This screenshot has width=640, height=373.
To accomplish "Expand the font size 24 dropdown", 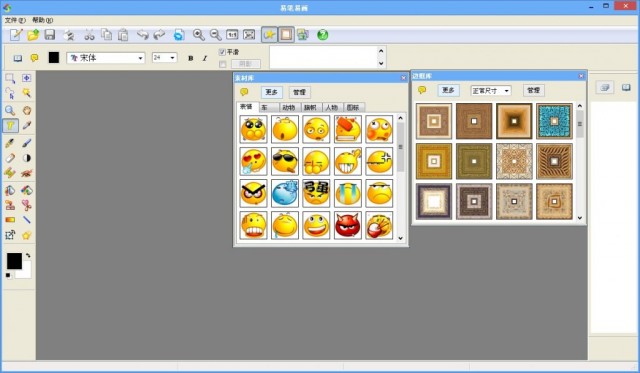I will click(164, 58).
